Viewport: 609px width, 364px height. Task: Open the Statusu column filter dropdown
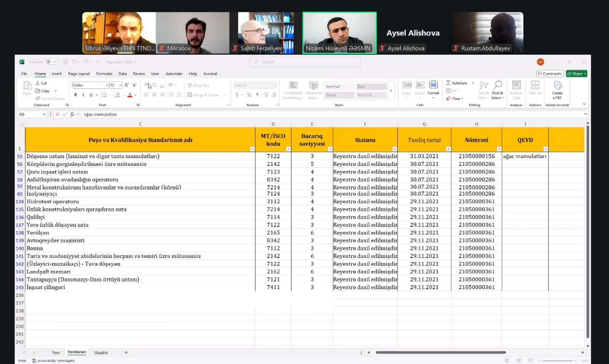pos(394,149)
